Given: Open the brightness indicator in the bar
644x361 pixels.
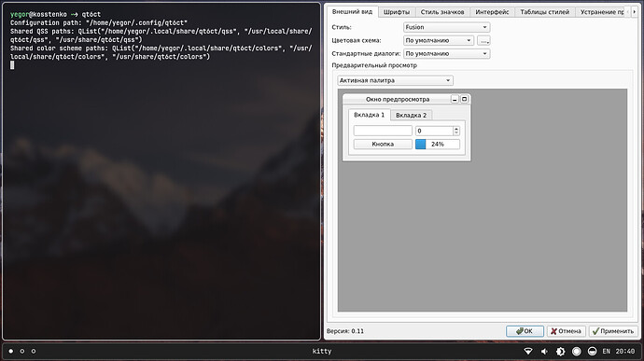Looking at the screenshot, I should coord(560,351).
